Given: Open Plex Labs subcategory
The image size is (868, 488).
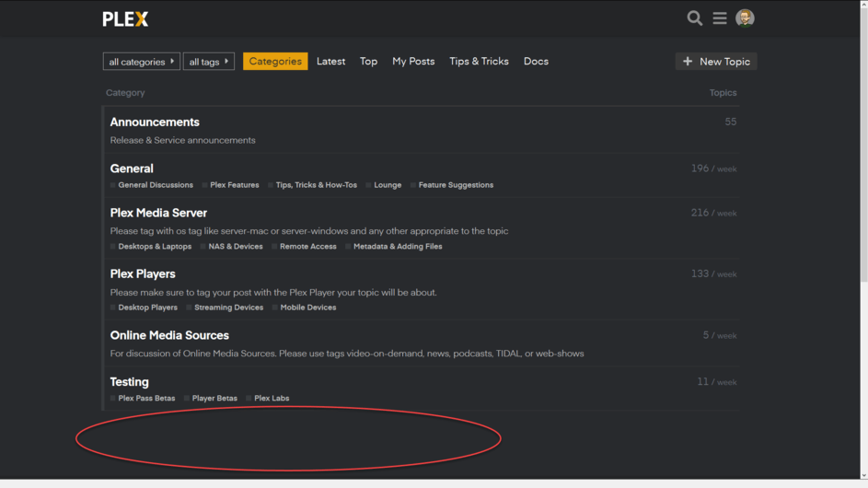Looking at the screenshot, I should point(272,399).
